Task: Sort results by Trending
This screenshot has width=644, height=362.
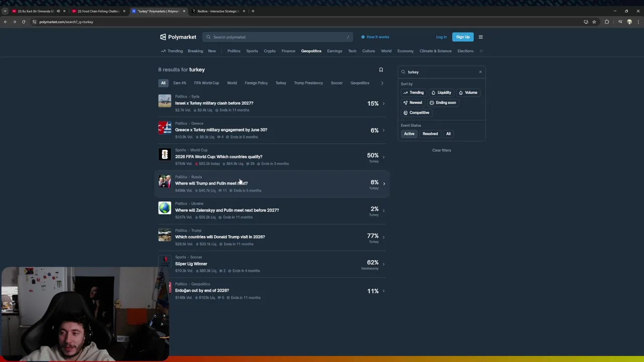Action: click(x=414, y=93)
